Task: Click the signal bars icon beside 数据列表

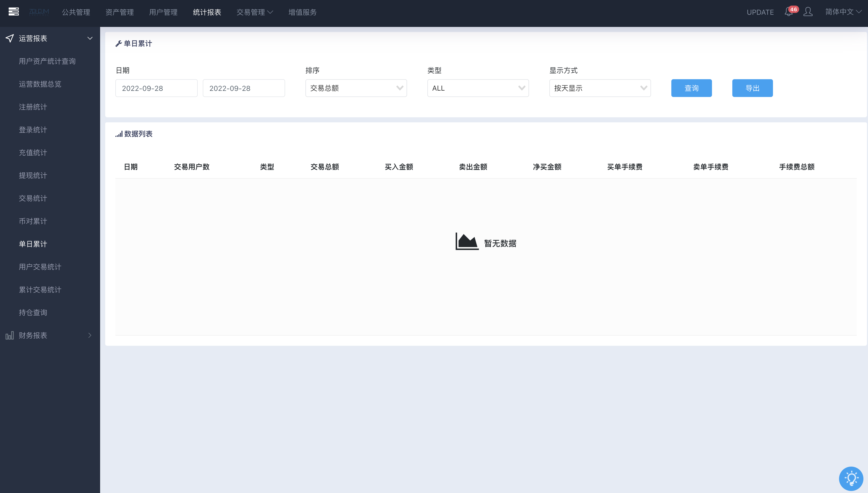Action: tap(119, 134)
